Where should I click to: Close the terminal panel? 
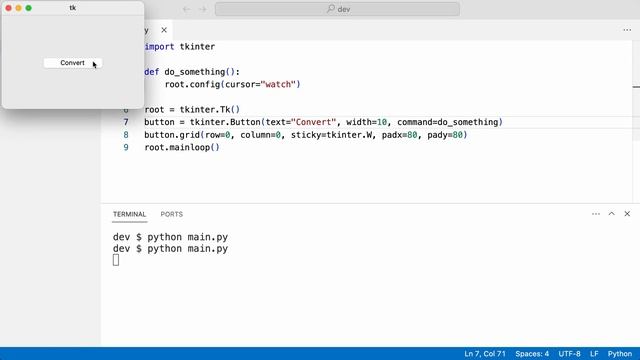coord(627,214)
